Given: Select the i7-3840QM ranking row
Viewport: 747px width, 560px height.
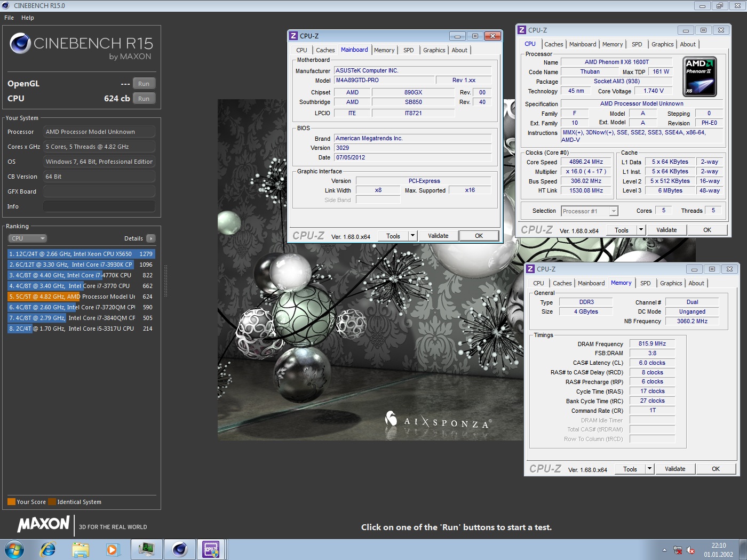Looking at the screenshot, I should pyautogui.click(x=81, y=318).
